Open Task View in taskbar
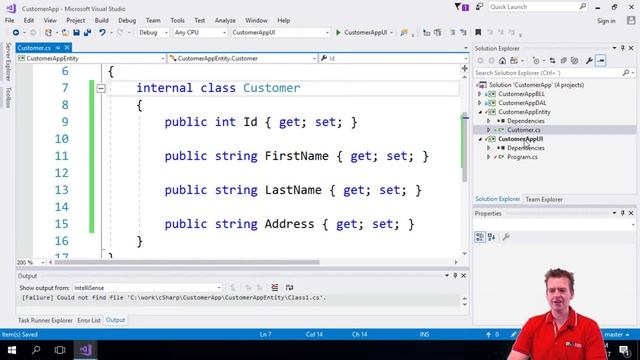Screen dimensions: 640x360 (60, 350)
